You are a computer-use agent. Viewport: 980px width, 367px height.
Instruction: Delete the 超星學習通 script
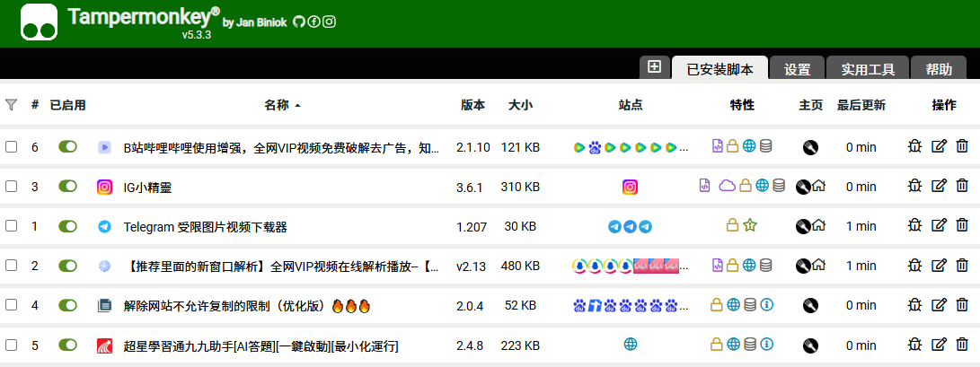coord(962,345)
